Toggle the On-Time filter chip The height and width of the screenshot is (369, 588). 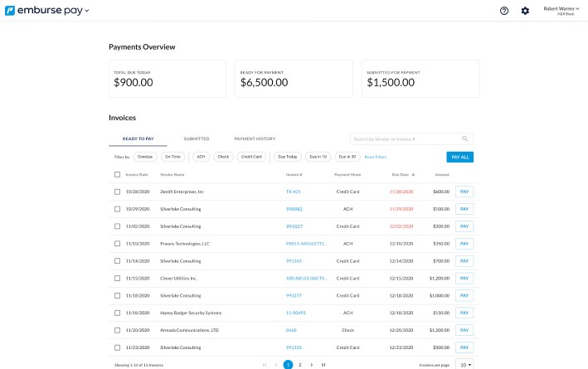[173, 157]
